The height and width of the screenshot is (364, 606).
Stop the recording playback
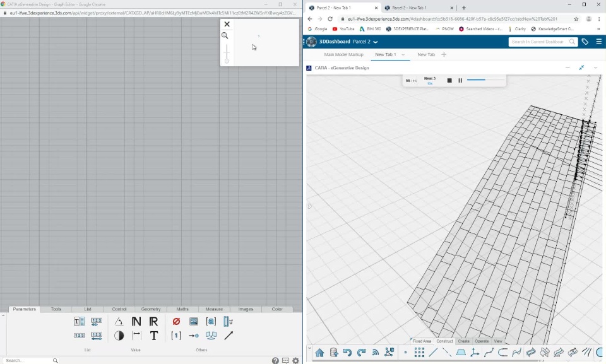click(x=449, y=80)
